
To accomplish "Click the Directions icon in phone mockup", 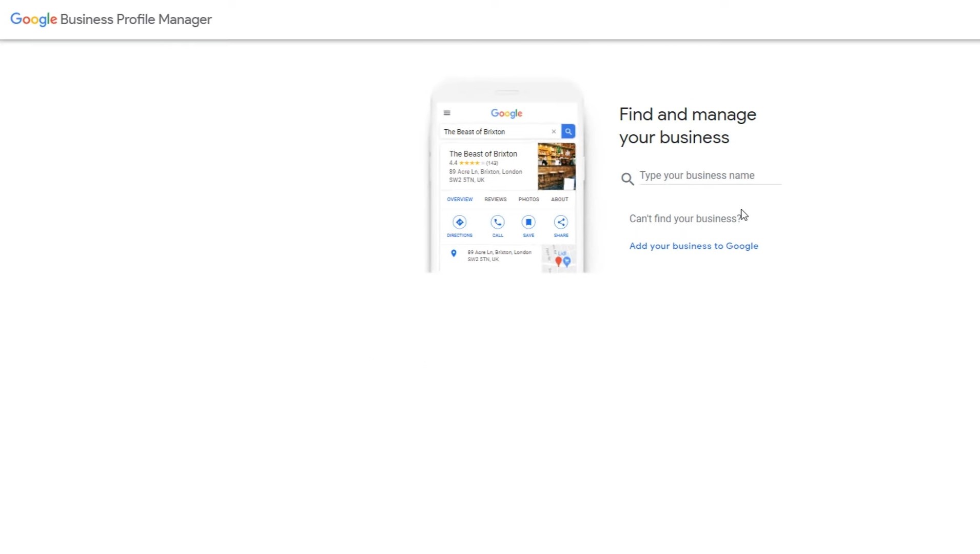I will pyautogui.click(x=460, y=222).
